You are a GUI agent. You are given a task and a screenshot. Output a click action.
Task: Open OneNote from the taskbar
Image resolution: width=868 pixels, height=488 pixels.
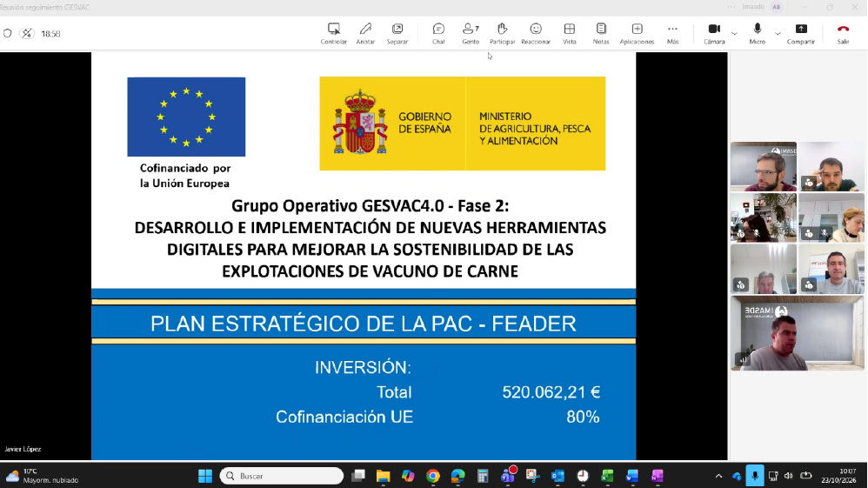(658, 476)
